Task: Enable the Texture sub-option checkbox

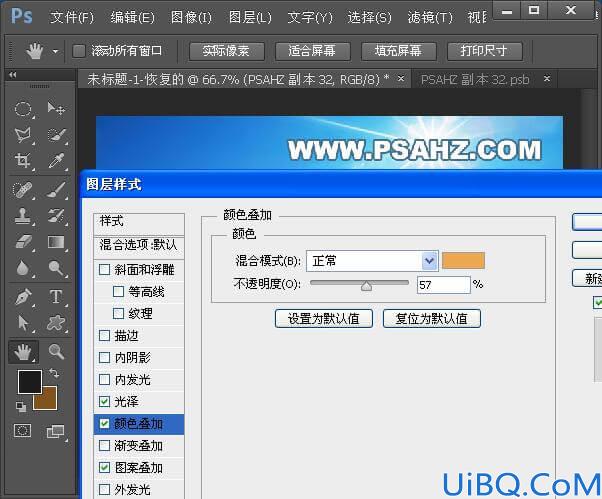Action: (x=119, y=314)
